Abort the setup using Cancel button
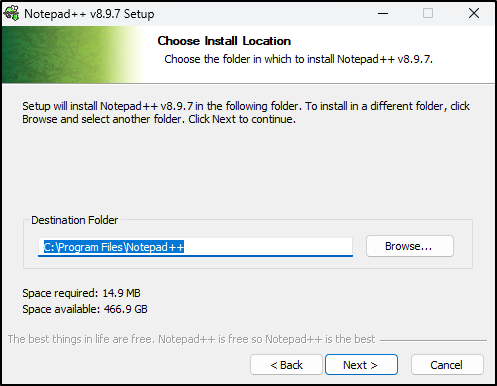 pyautogui.click(x=447, y=365)
